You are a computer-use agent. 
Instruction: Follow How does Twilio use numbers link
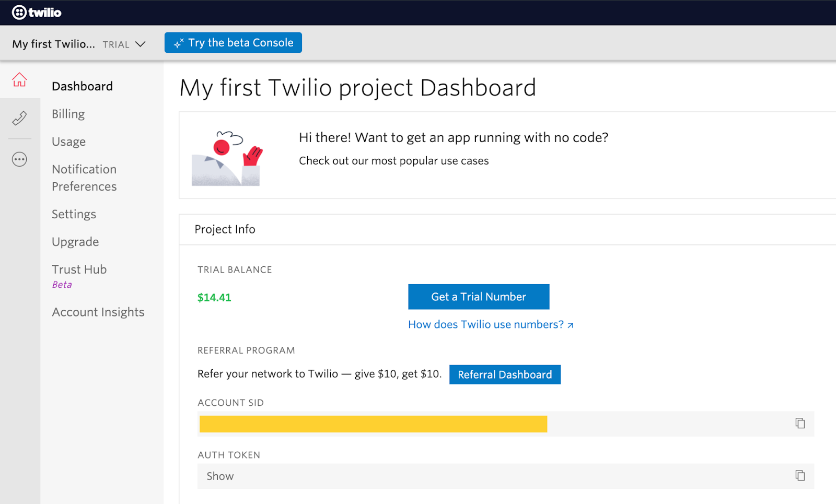click(x=491, y=324)
